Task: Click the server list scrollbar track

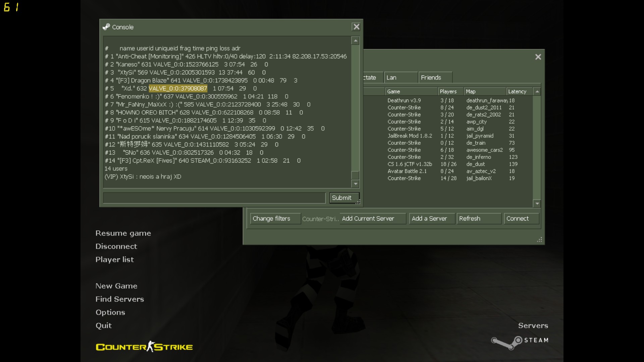Action: (x=537, y=147)
